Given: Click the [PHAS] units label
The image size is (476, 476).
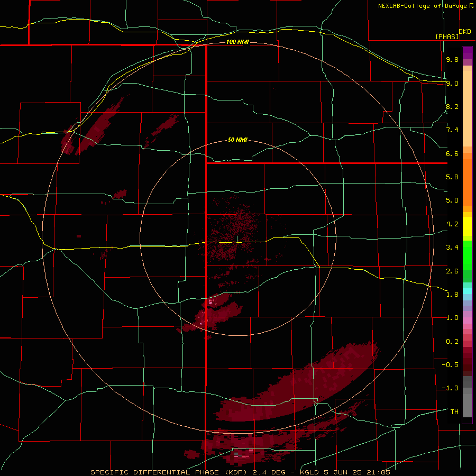Looking at the screenshot, I should tap(447, 36).
